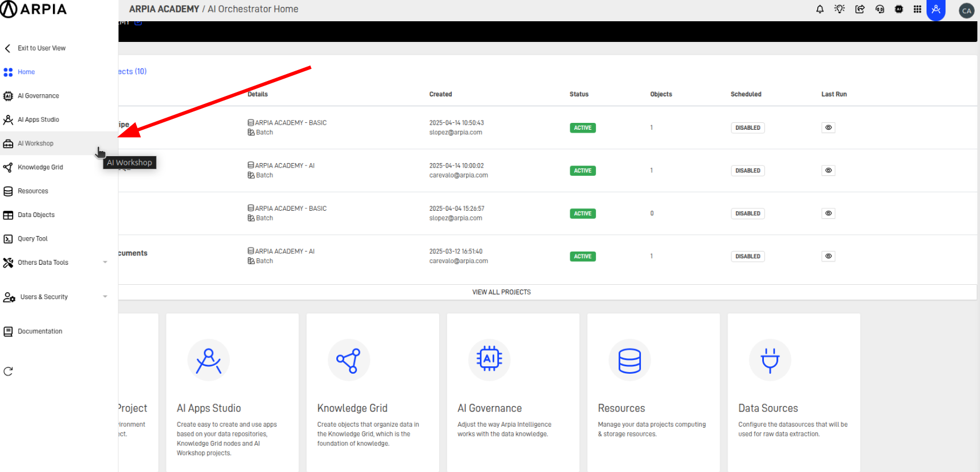The image size is (980, 472).
Task: Click the Scheduled column header
Action: [x=746, y=94]
